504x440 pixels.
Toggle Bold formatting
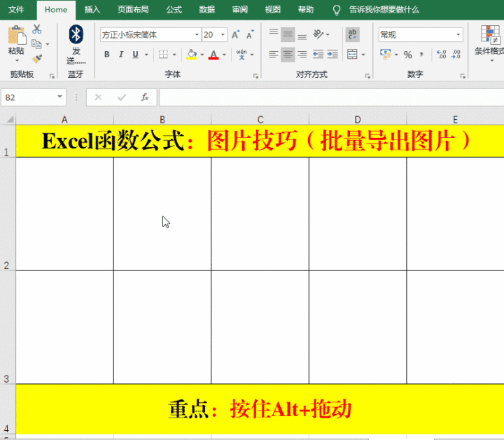coord(106,55)
